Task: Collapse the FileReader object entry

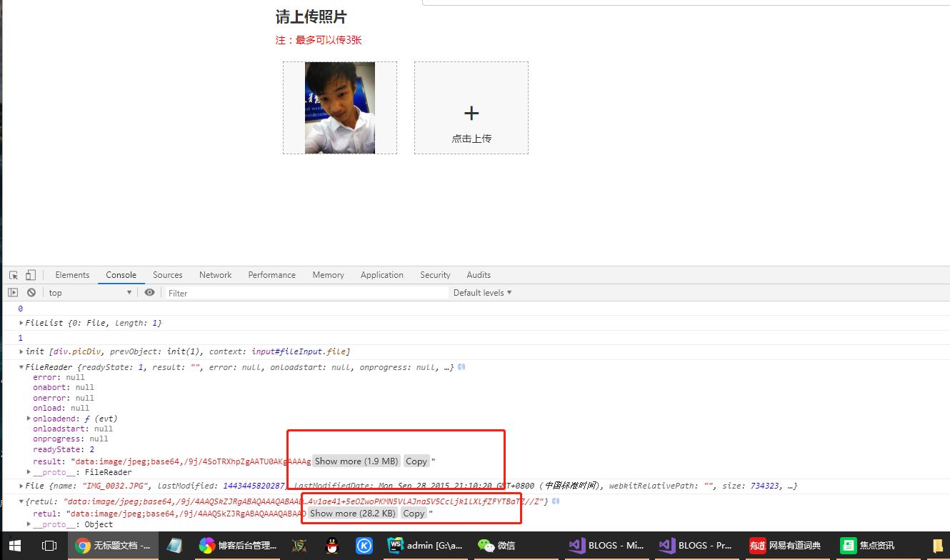Action: [21, 367]
